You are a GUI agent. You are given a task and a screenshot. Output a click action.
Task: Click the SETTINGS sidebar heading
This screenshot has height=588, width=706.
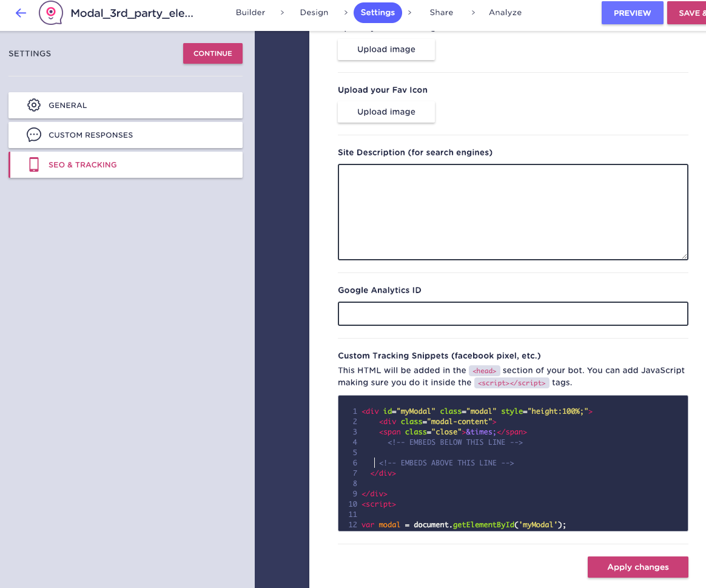click(x=30, y=53)
